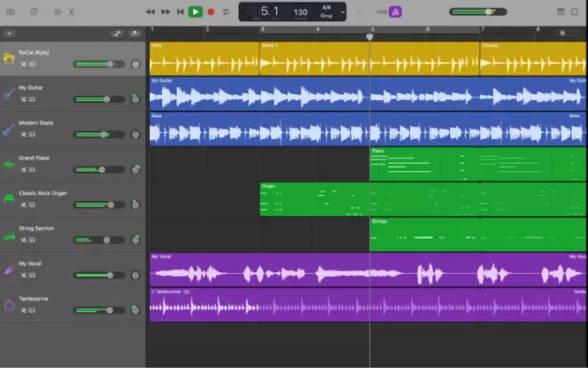
Task: Toggle the count-in 1234 button
Action: [x=382, y=12]
